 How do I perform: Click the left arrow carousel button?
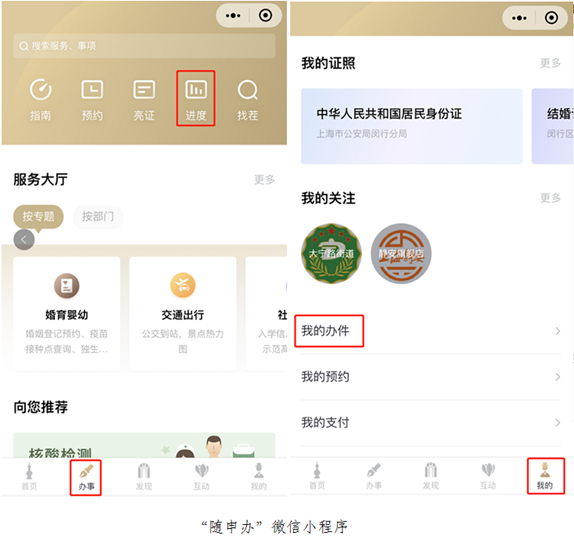point(24,240)
